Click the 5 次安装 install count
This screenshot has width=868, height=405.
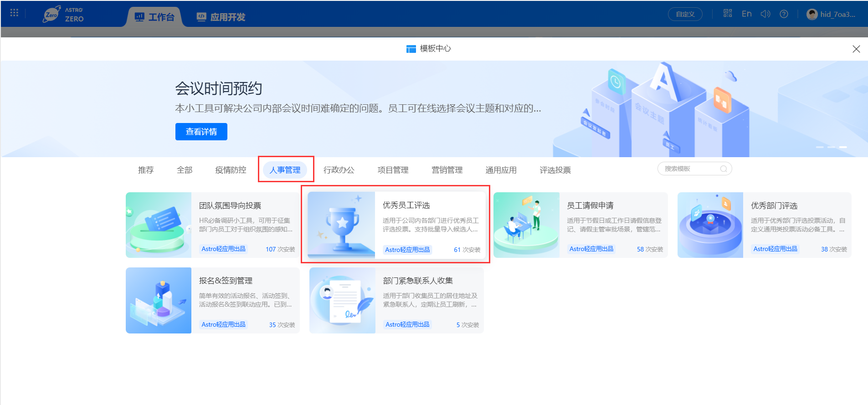(x=467, y=325)
